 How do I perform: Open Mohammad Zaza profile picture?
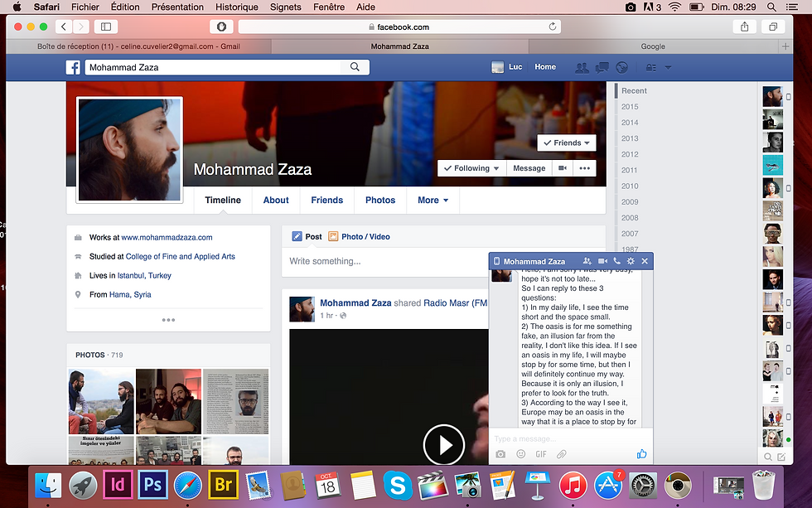click(129, 149)
